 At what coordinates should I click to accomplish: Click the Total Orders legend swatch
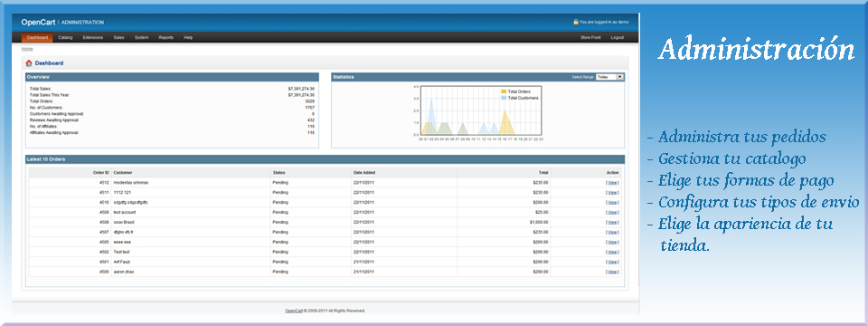point(504,91)
